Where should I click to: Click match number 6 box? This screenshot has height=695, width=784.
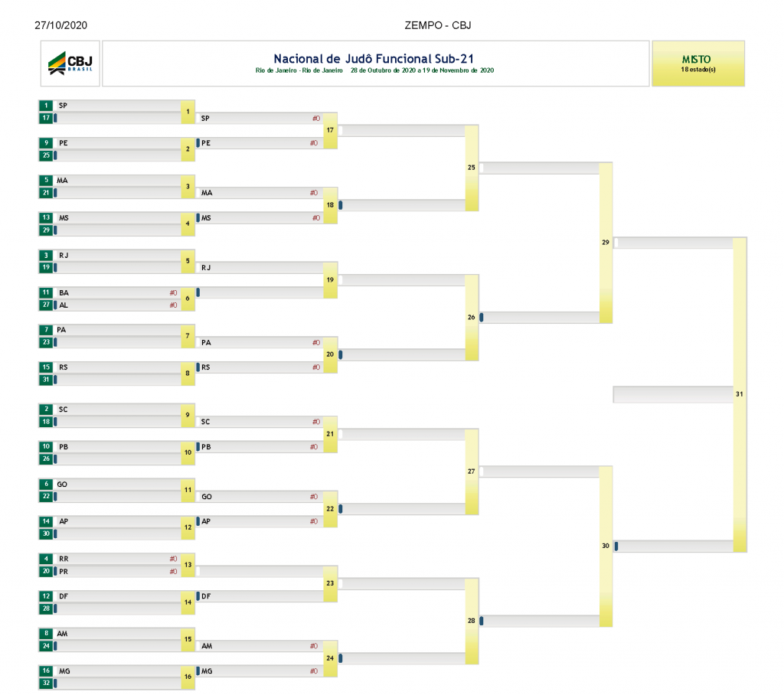click(188, 299)
